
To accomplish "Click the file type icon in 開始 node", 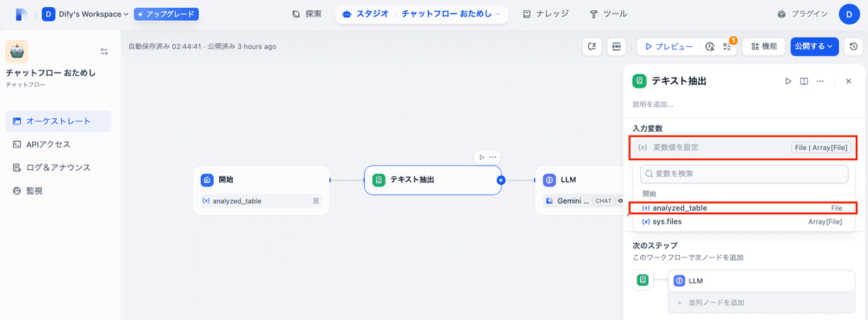I will click(x=316, y=201).
